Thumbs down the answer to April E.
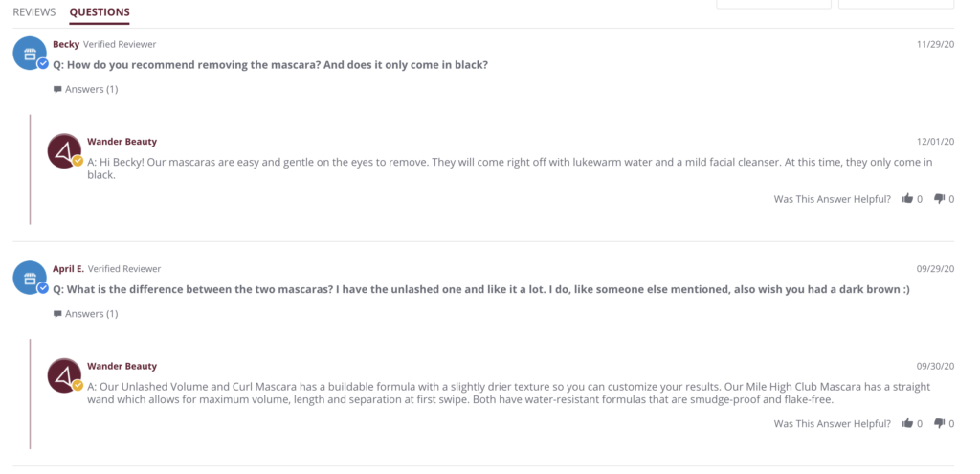The image size is (980, 474). (x=939, y=423)
